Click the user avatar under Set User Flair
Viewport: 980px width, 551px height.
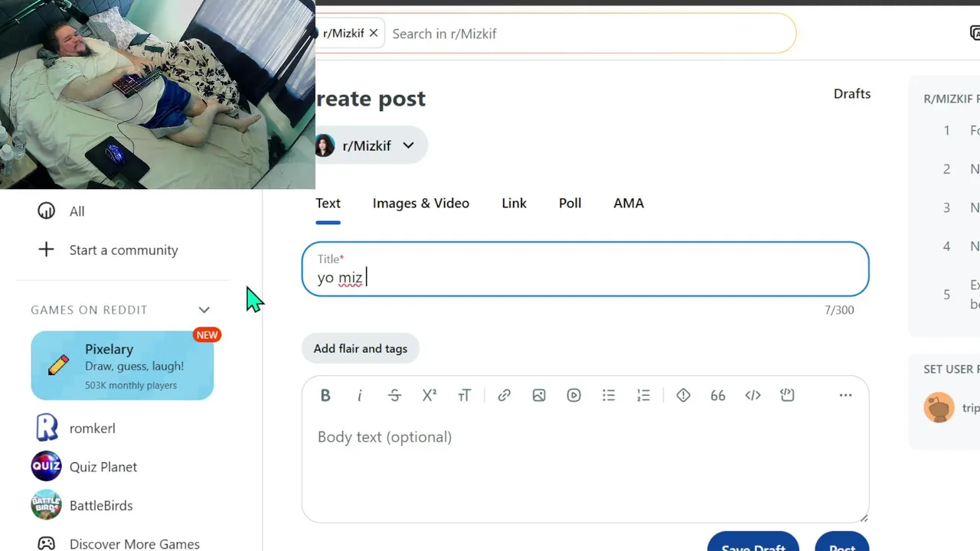(x=939, y=407)
